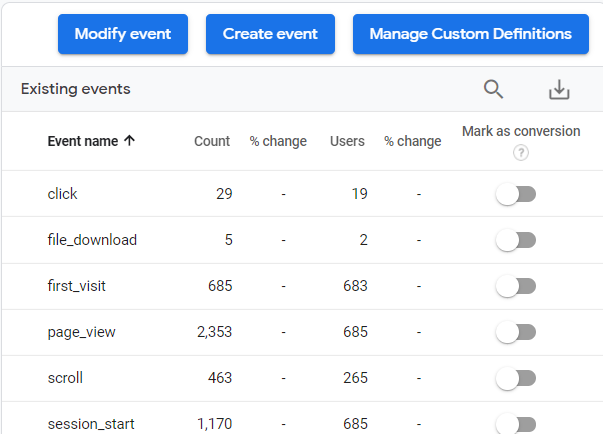Enable the conversion toggle for first_visit
This screenshot has height=434, width=603.
[516, 286]
